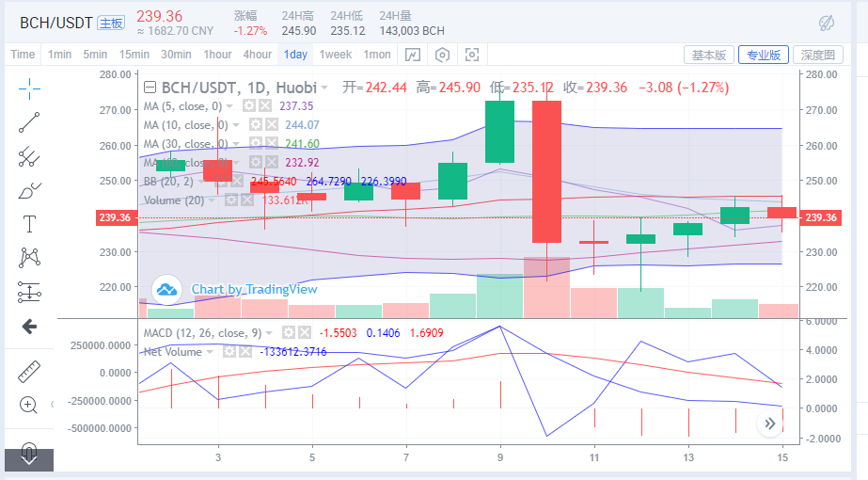Image resolution: width=868 pixels, height=480 pixels.
Task: Click the 基本版 basic version button
Action: click(x=709, y=55)
